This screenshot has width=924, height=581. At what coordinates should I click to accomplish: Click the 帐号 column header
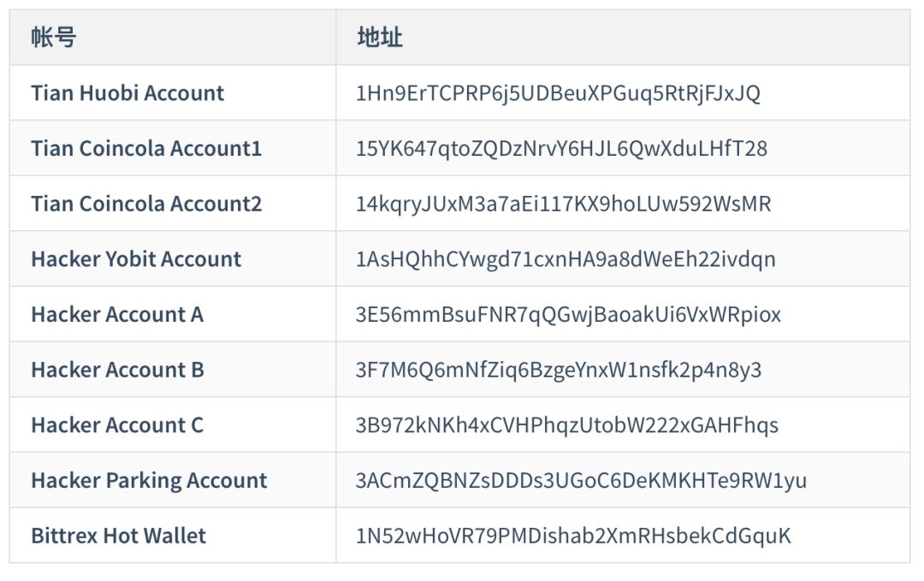click(54, 37)
